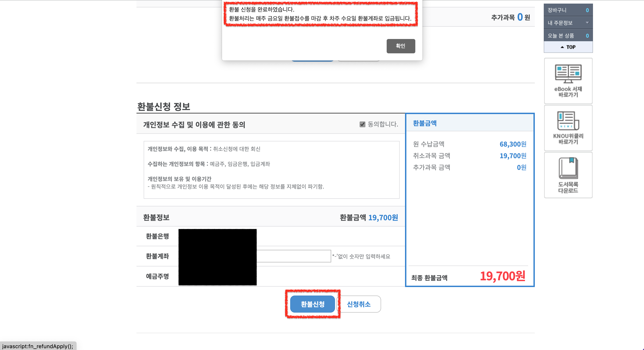Click the 내 주문정보 label text

click(x=560, y=23)
